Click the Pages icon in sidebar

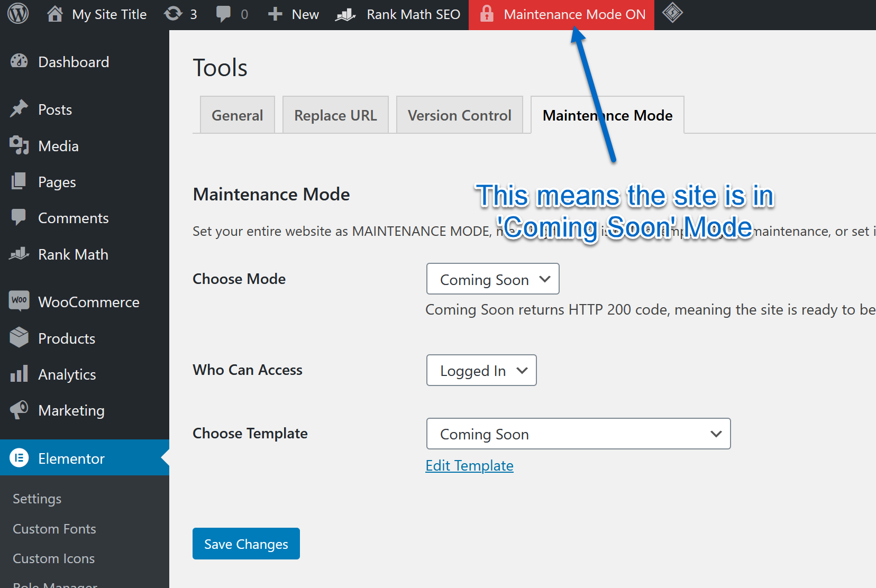pos(19,181)
